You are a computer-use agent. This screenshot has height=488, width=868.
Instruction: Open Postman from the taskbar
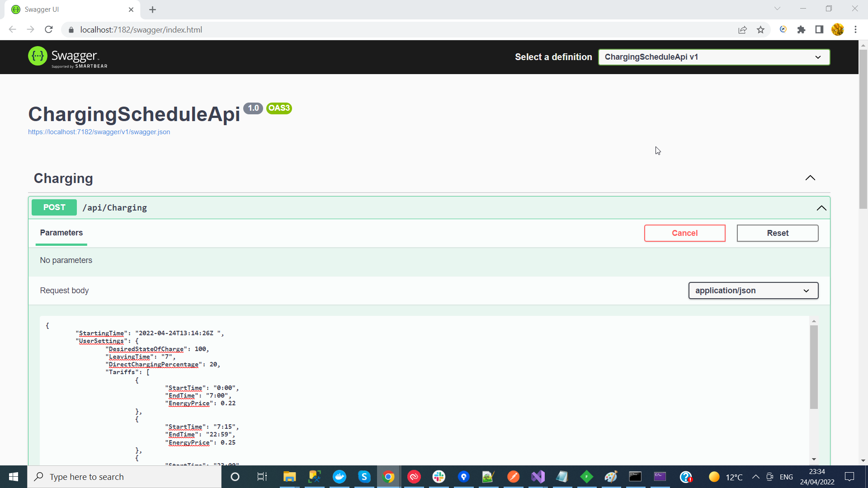(x=513, y=477)
